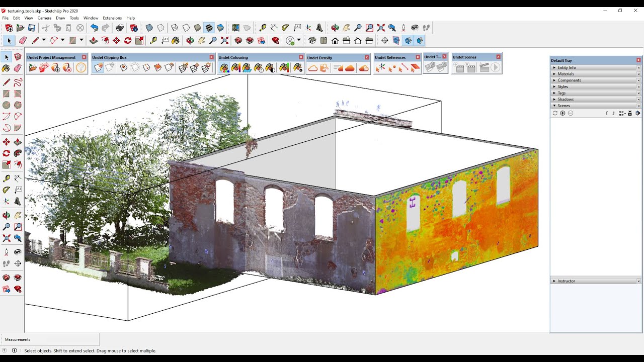Open the Line tool dropdown arrow
Screen dimensions: 644x362
pyautogui.click(x=44, y=40)
